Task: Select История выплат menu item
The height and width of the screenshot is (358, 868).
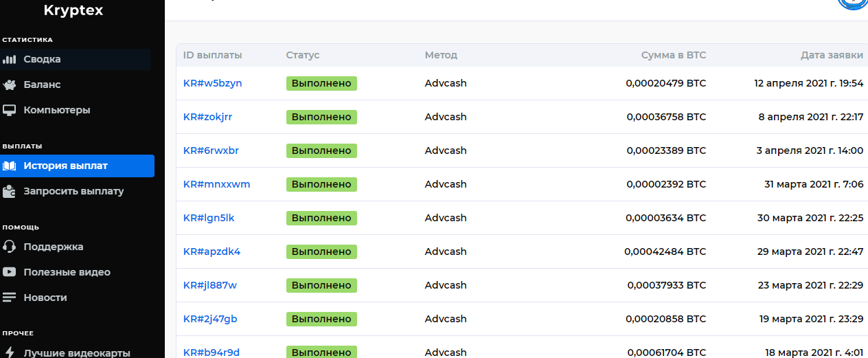Action: pos(77,166)
